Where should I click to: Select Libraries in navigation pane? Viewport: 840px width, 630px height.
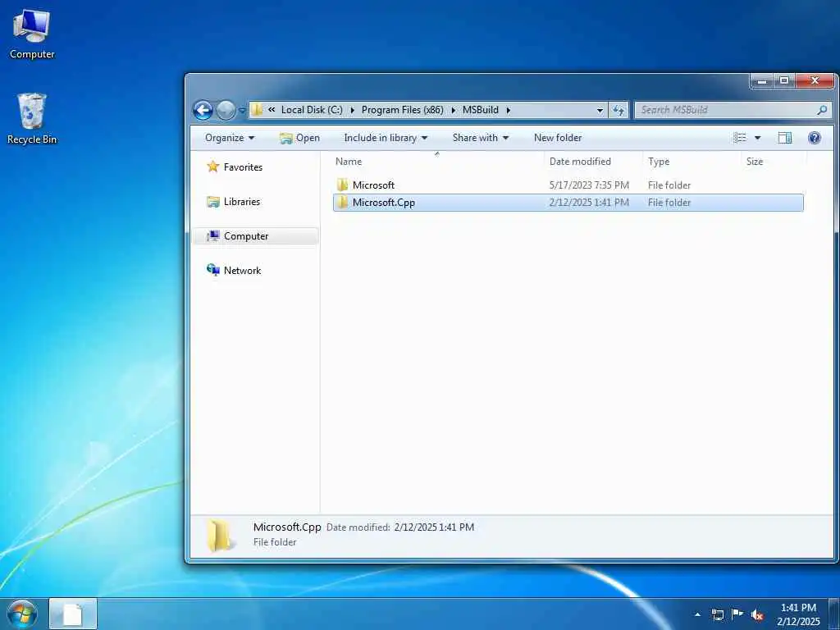pos(242,202)
